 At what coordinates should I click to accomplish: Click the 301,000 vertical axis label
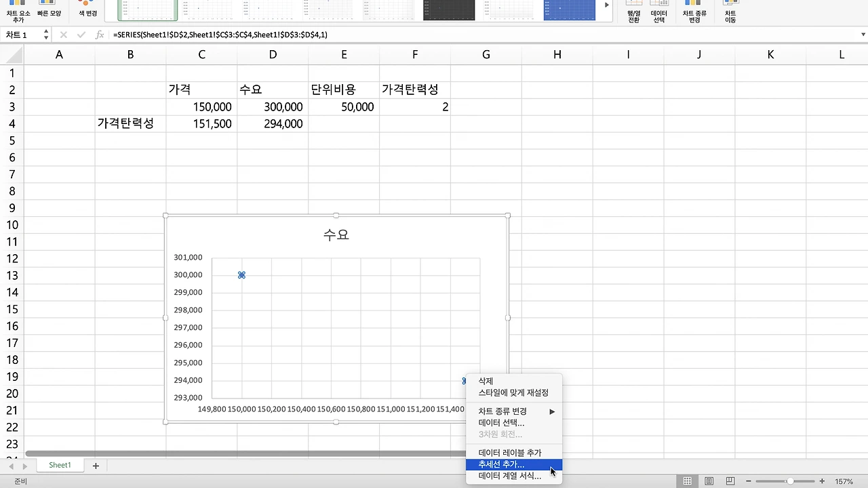click(x=188, y=258)
